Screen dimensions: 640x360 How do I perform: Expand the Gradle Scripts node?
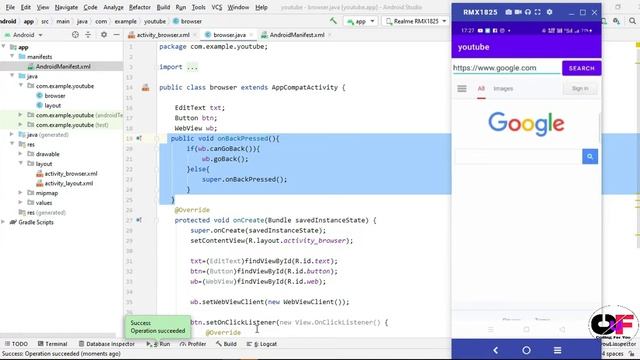[x=4, y=222]
